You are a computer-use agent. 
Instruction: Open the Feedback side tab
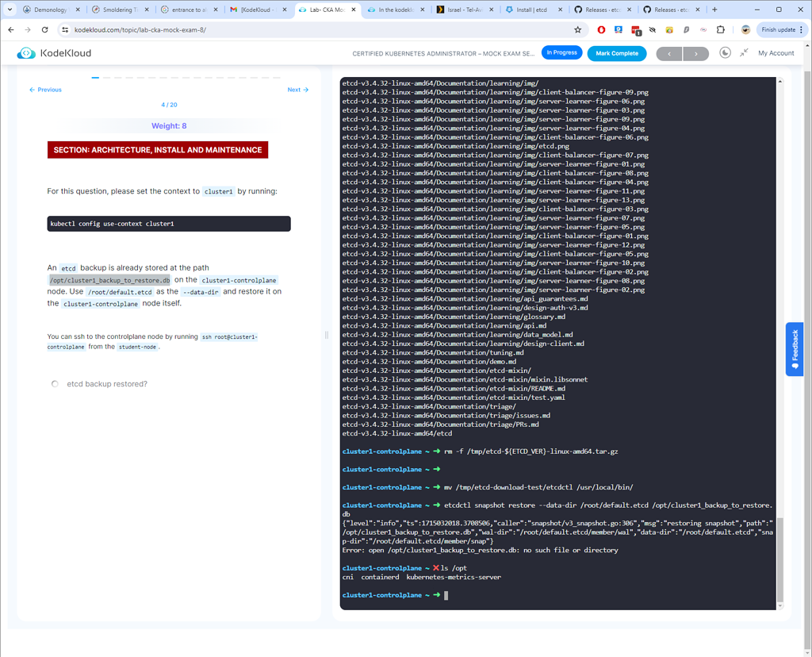795,349
